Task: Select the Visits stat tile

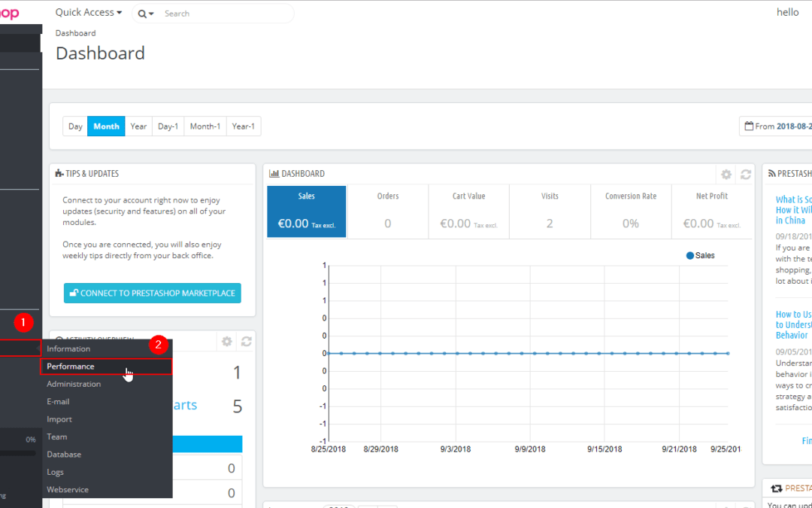Action: (x=550, y=211)
